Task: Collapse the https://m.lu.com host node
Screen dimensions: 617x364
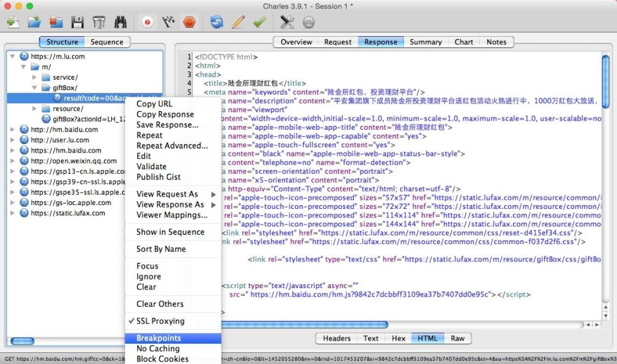Action: coord(12,56)
